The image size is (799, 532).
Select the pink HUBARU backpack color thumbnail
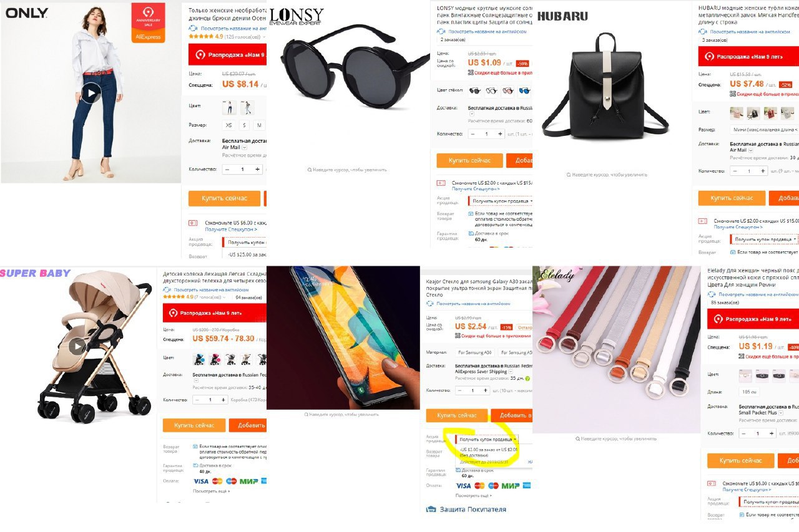(737, 113)
